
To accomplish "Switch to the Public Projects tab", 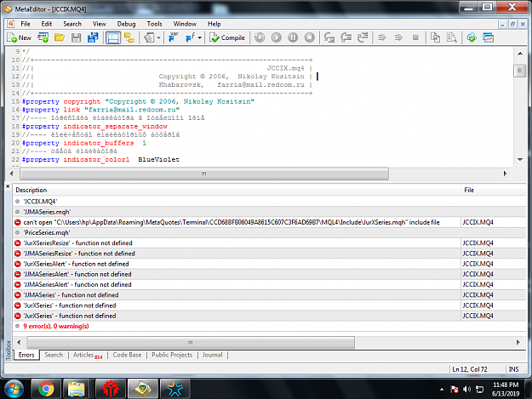I will [172, 355].
